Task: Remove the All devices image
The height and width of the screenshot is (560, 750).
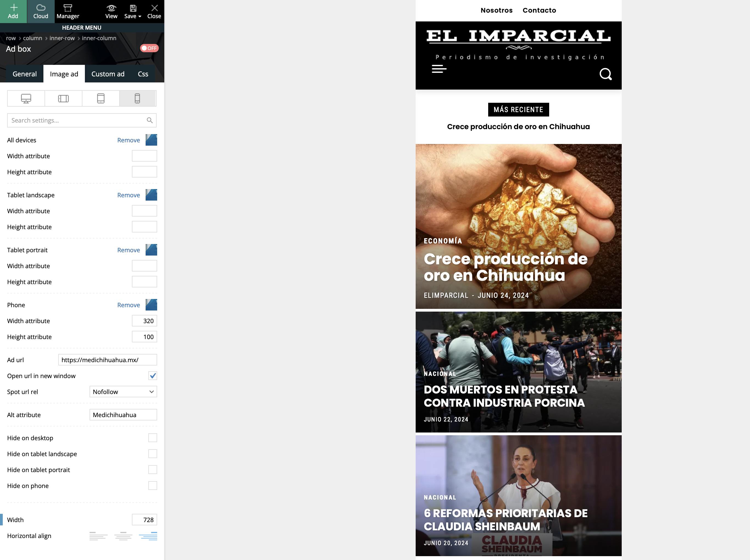Action: click(x=129, y=140)
